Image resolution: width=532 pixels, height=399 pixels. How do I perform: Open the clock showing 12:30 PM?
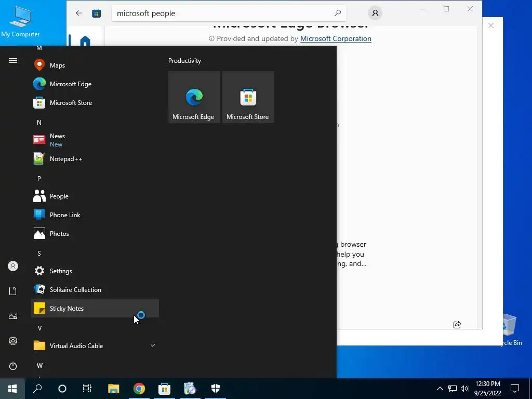coord(487,389)
